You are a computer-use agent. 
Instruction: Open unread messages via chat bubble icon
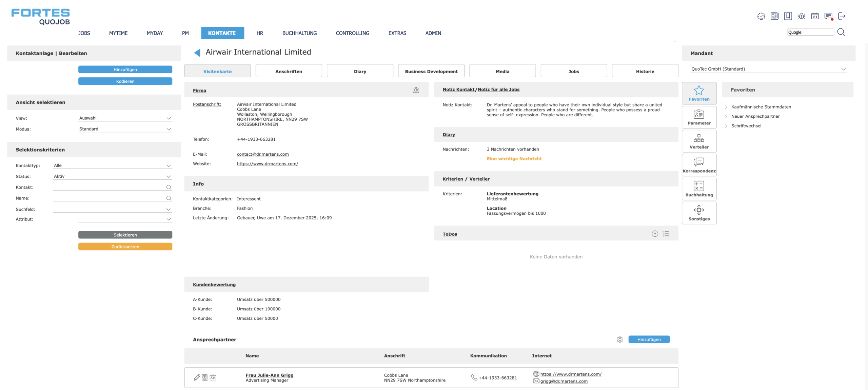tap(828, 16)
